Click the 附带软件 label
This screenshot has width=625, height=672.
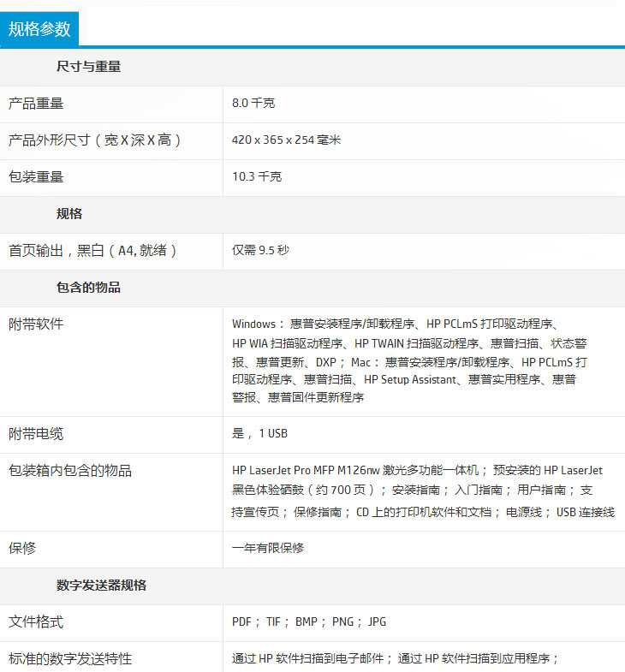36,324
